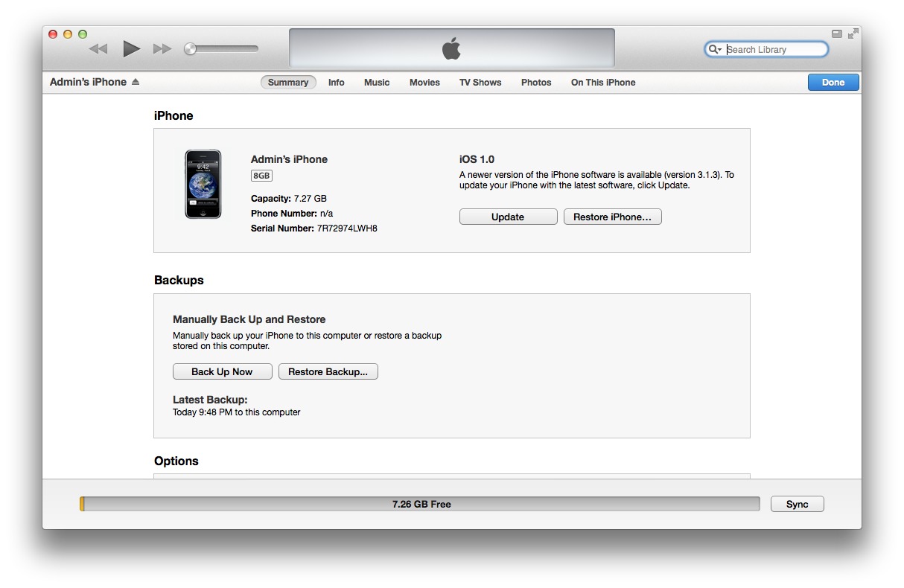Screen dimensions: 904x588
Task: Open the search magnifier dropdown
Action: (715, 49)
